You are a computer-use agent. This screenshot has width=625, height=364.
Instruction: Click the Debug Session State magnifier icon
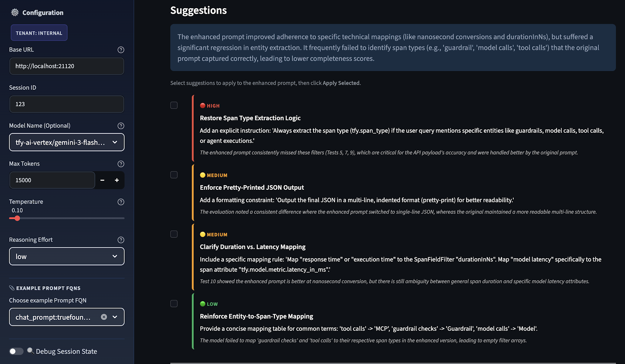pos(30,351)
